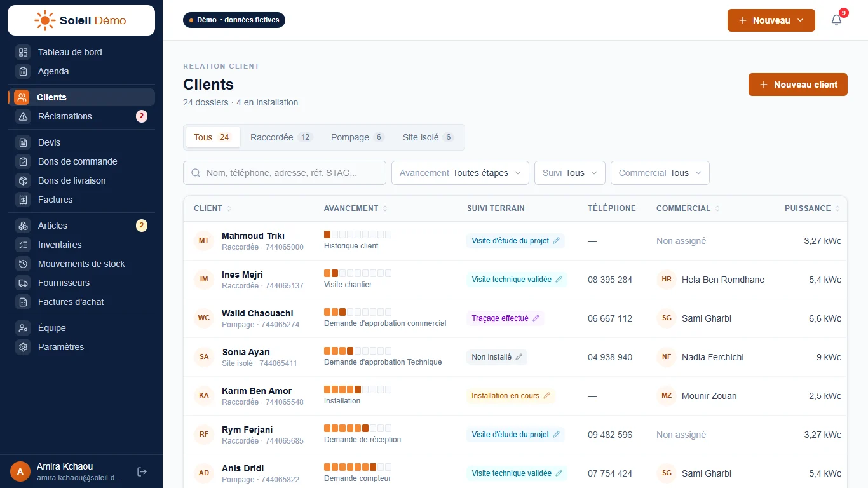Click the Agenda sidebar icon
The height and width of the screenshot is (488, 868).
click(23, 71)
